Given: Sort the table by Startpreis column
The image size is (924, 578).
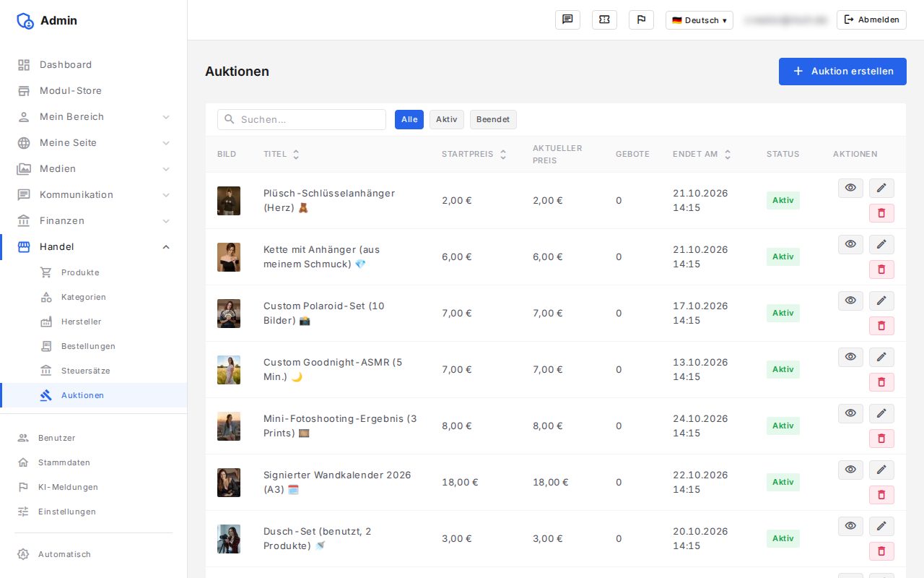Looking at the screenshot, I should click(474, 154).
